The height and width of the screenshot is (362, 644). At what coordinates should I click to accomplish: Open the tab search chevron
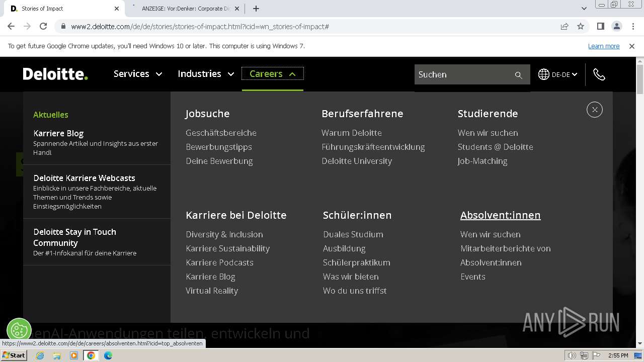pyautogui.click(x=584, y=9)
